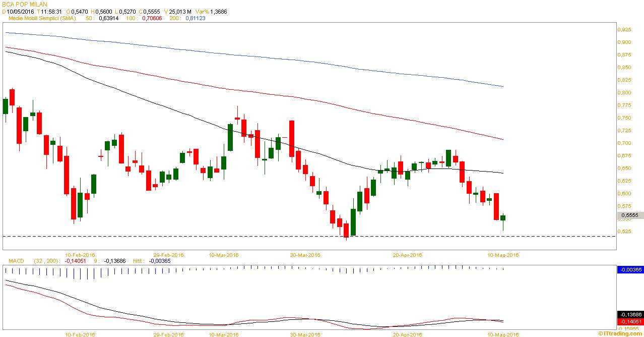
Task: Click the current price tag 0,5555
Action: click(629, 215)
